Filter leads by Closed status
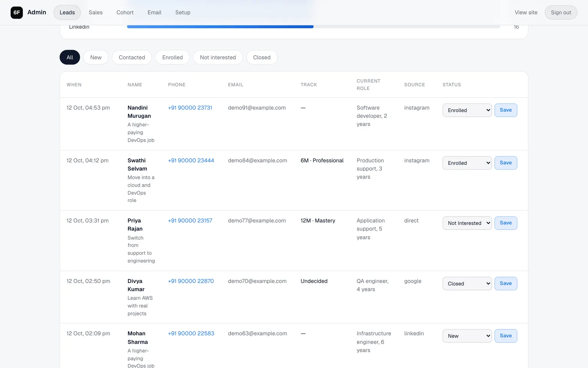Viewport: 588px width, 368px height. [262, 57]
